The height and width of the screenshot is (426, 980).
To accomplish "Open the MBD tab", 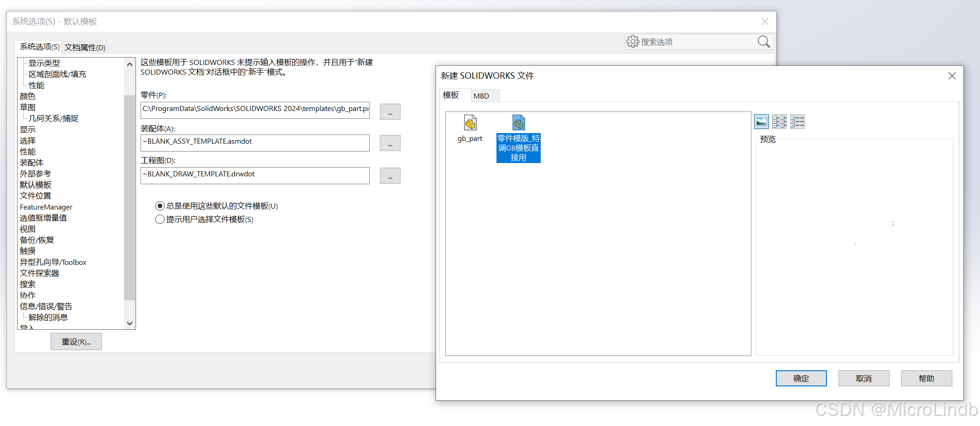I will click(x=481, y=96).
